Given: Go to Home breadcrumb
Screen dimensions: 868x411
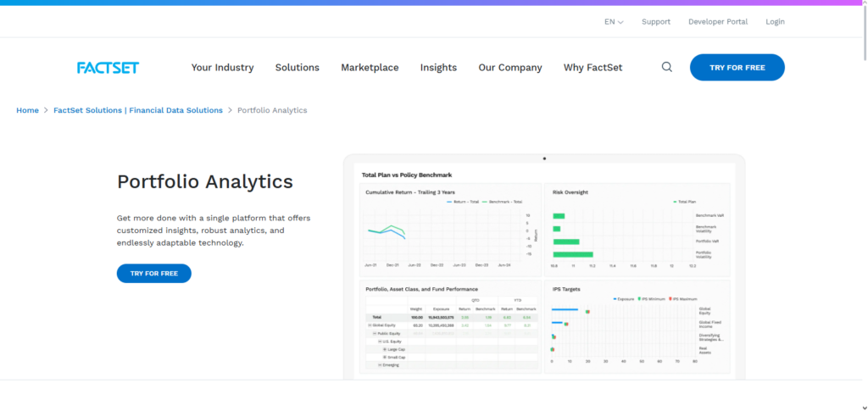Looking at the screenshot, I should (x=28, y=110).
